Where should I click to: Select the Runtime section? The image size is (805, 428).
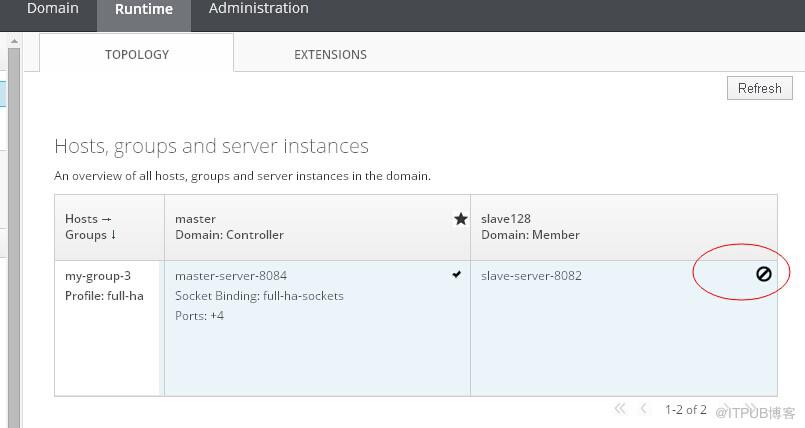[x=144, y=9]
